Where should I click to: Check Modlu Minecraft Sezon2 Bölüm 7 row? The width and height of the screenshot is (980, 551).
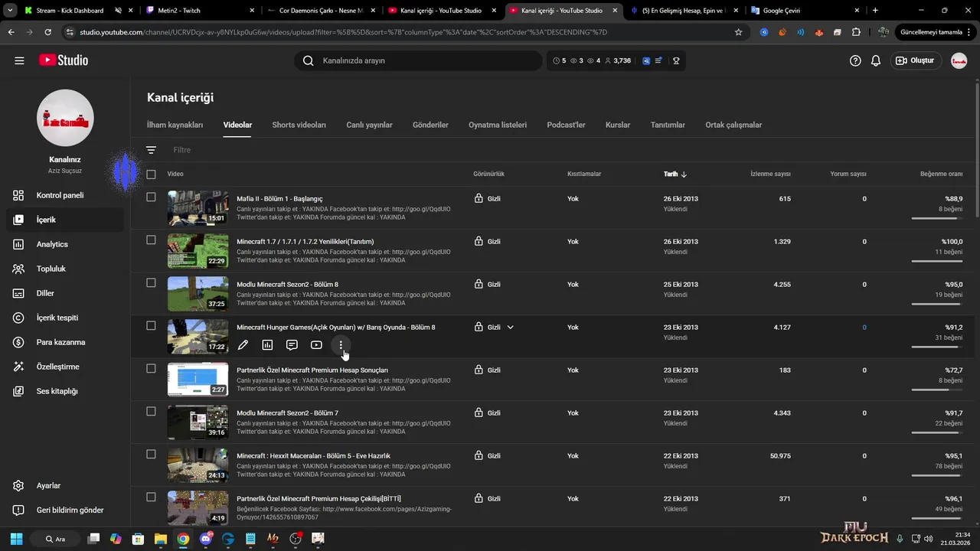(x=151, y=412)
